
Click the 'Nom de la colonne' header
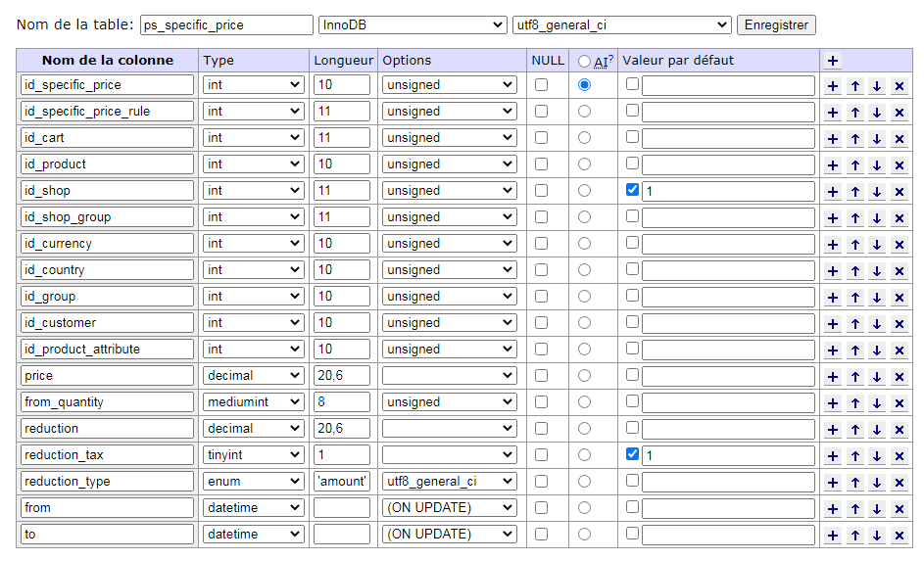107,60
